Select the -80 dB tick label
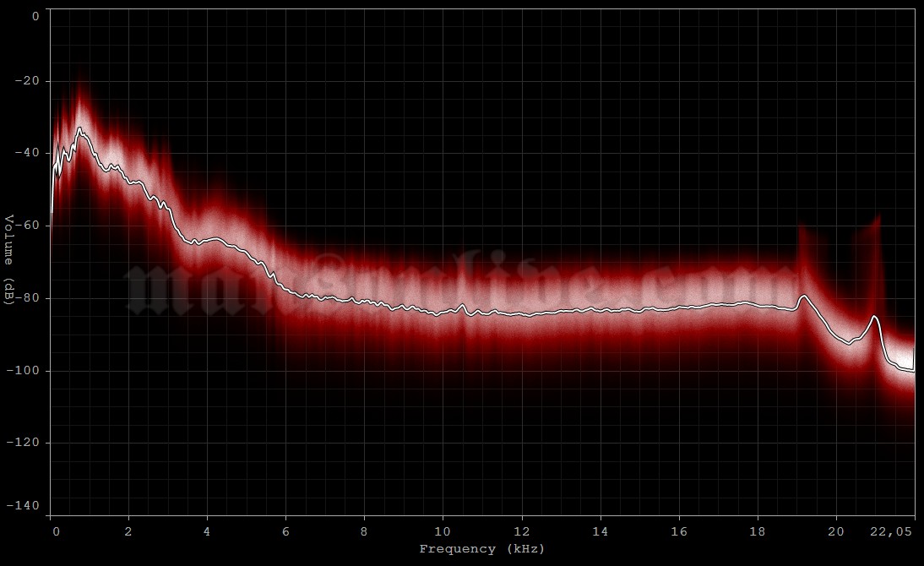Viewport: 924px width, 566px height. pyautogui.click(x=26, y=296)
